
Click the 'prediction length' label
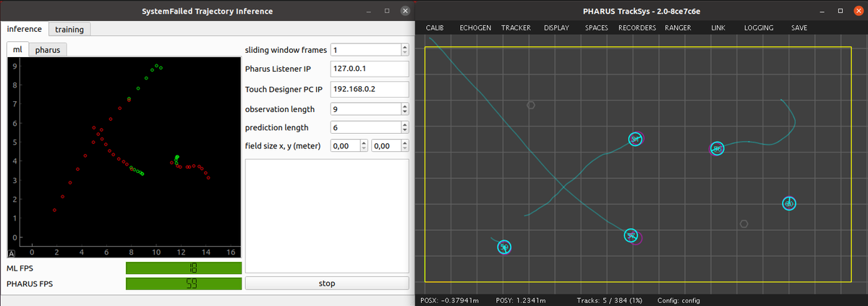click(x=277, y=128)
